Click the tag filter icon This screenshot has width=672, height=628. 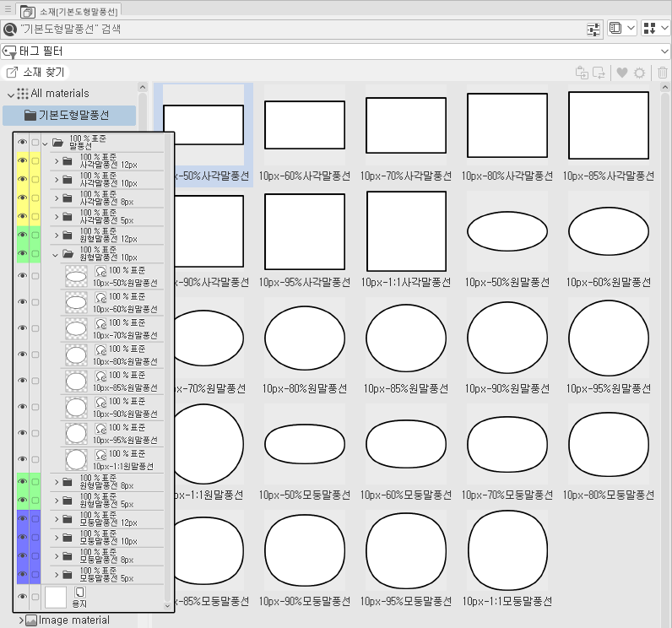pos(9,51)
